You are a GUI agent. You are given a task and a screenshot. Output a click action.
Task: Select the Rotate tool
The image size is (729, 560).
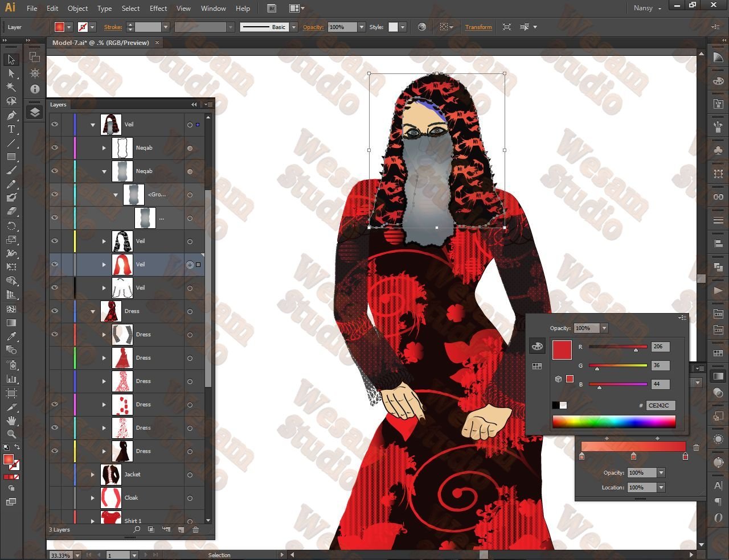(11, 226)
